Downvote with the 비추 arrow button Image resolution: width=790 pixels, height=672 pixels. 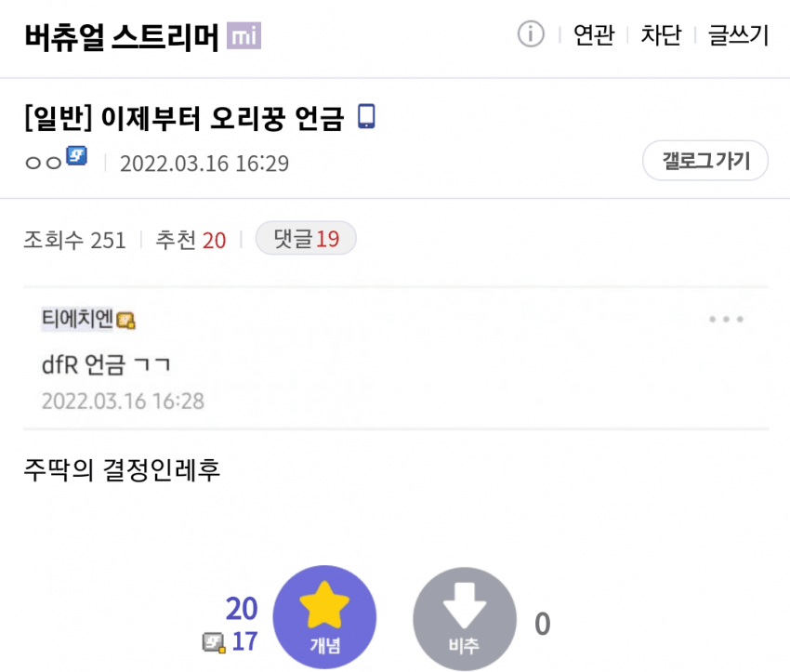pos(465,619)
